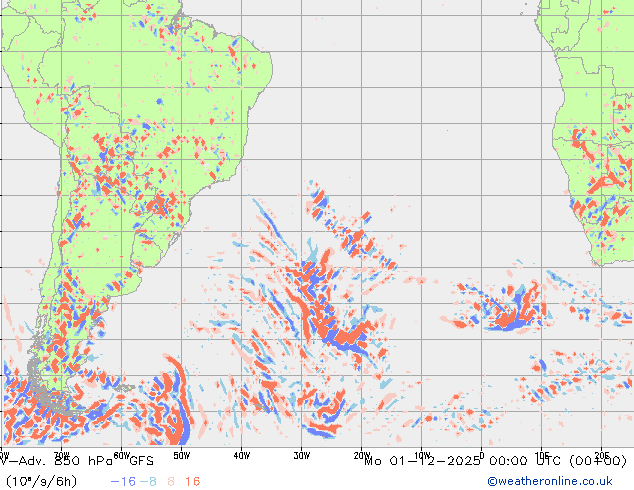
Task: Click the date "Mo 01-12-2025 00:00 UTC" label
Action: [465, 461]
